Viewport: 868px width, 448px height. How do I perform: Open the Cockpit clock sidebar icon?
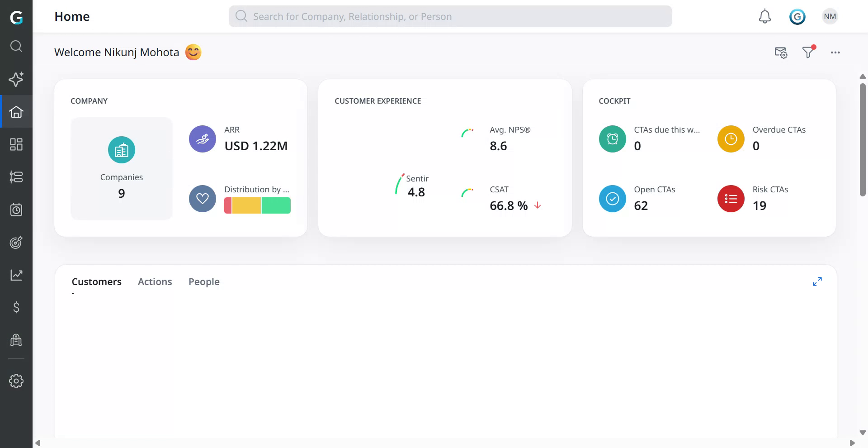[16, 210]
